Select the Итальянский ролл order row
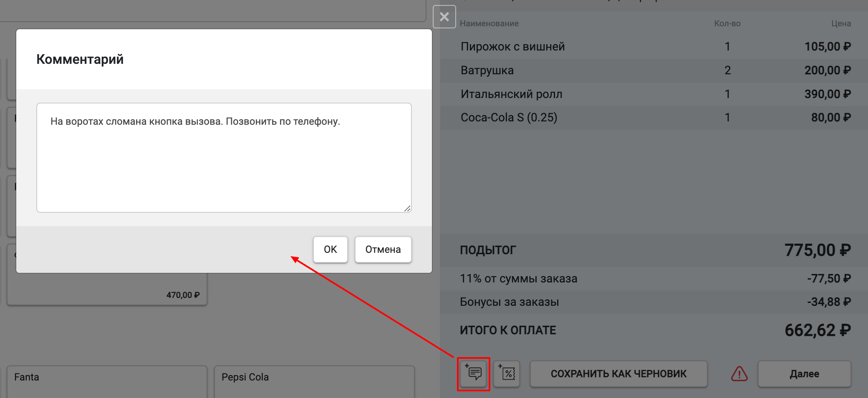This screenshot has width=868, height=398. point(654,94)
